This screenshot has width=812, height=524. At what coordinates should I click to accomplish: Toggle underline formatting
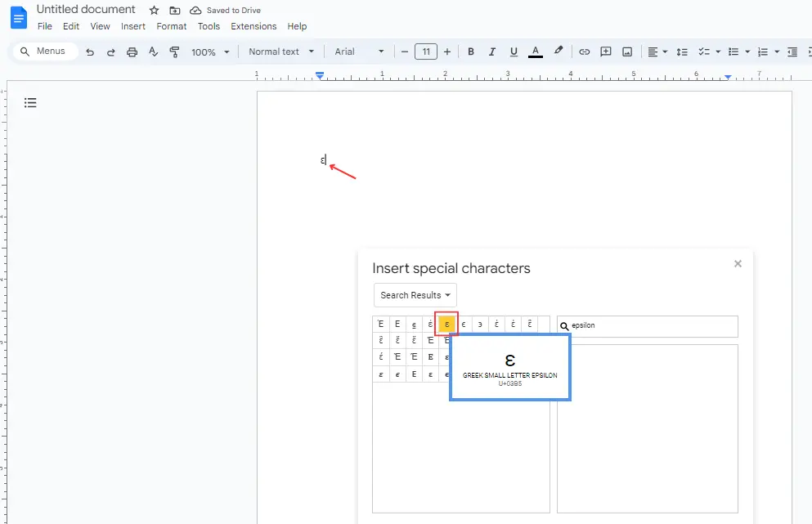click(x=514, y=52)
